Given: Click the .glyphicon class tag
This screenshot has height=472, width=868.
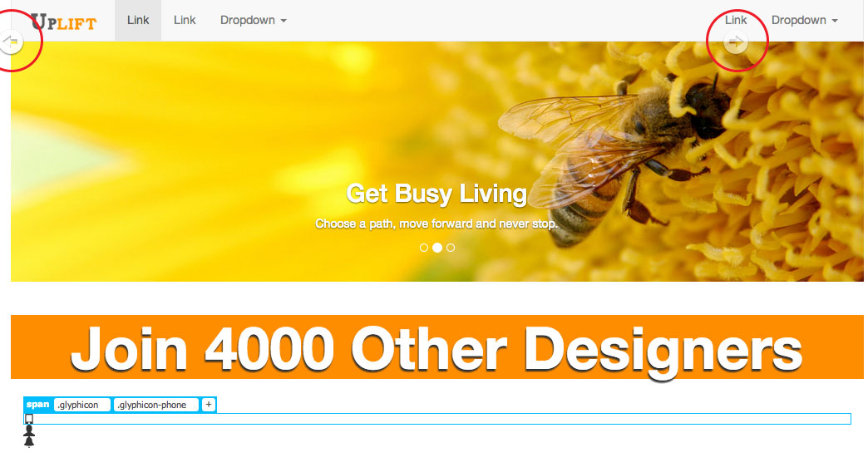Looking at the screenshot, I should pyautogui.click(x=81, y=405).
